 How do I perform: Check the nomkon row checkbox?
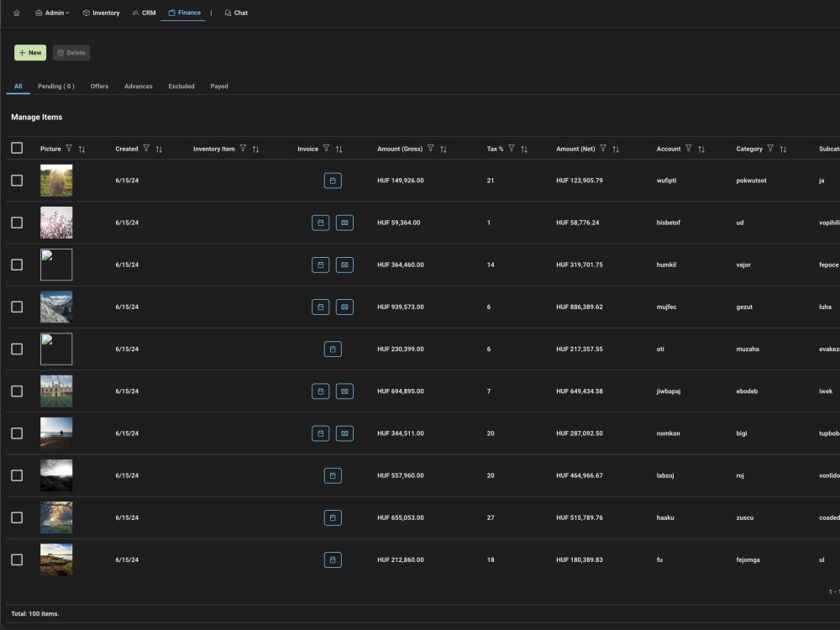point(17,433)
